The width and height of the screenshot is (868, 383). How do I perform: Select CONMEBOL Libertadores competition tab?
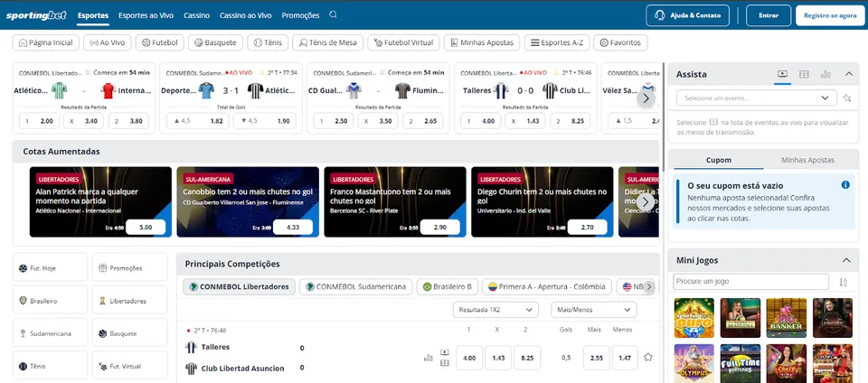pyautogui.click(x=239, y=287)
